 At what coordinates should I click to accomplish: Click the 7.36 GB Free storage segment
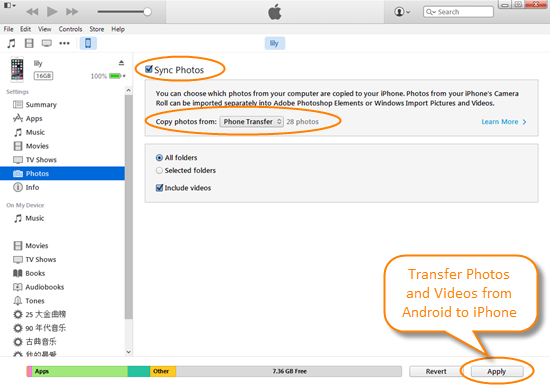(x=289, y=371)
